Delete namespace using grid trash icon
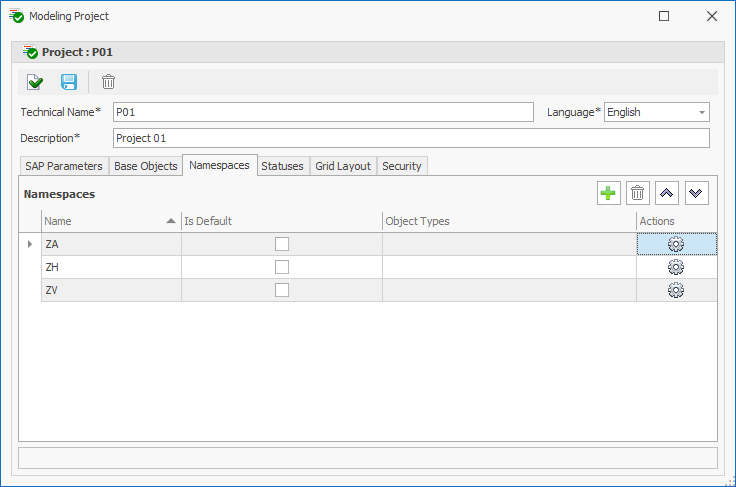736x487 pixels. (638, 193)
